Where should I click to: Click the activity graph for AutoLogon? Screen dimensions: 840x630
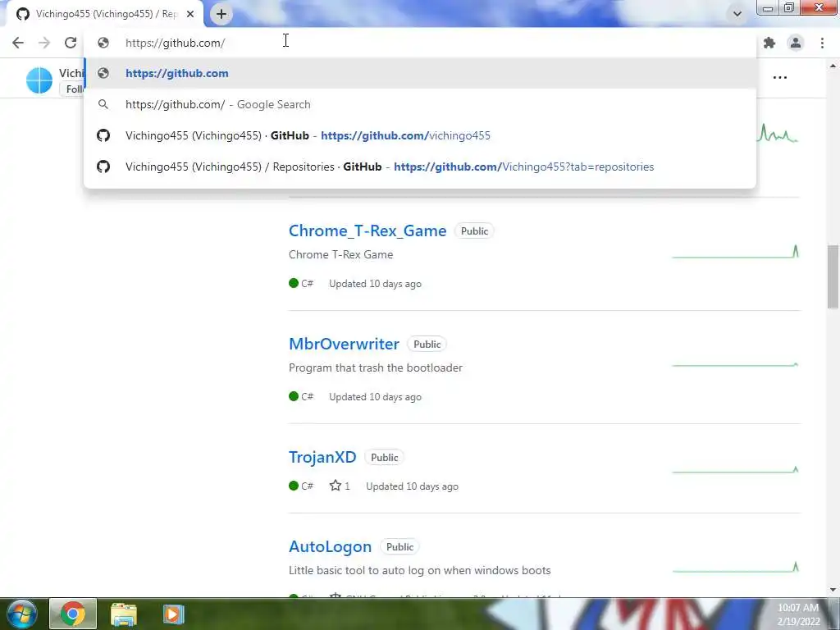click(x=736, y=568)
